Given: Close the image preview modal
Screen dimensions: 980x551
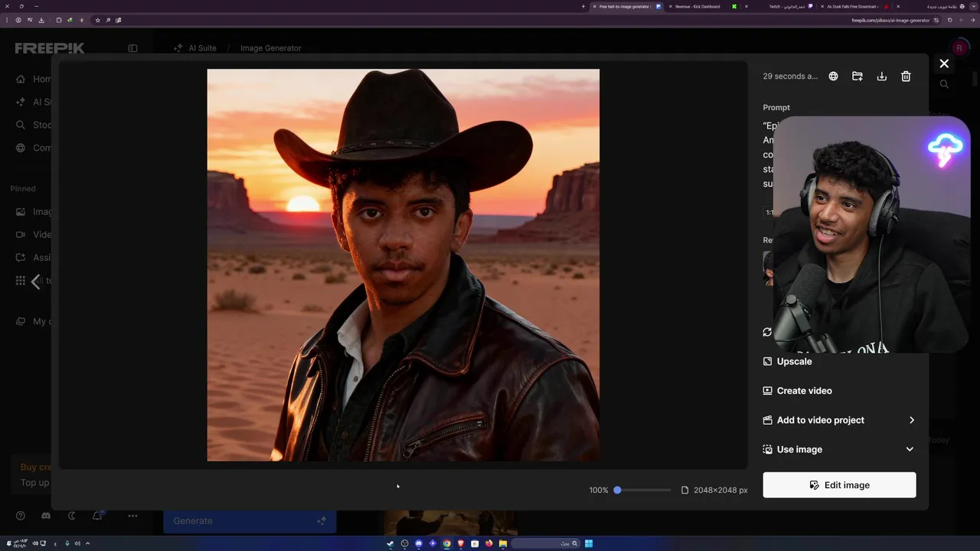Looking at the screenshot, I should point(944,64).
